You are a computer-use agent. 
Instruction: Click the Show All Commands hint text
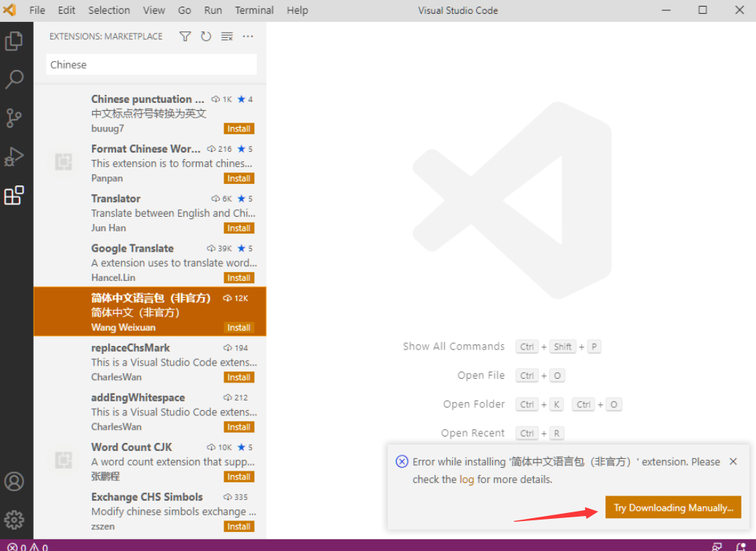pos(454,347)
